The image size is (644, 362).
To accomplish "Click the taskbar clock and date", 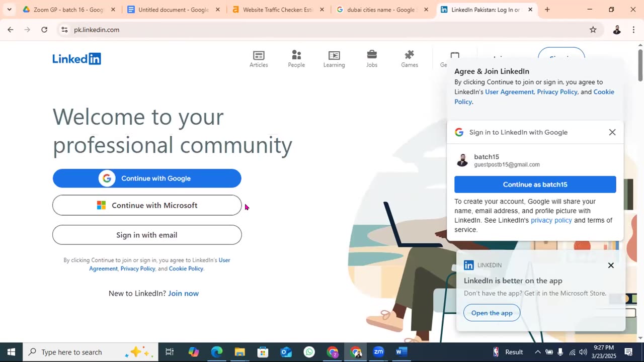I will tap(604, 352).
